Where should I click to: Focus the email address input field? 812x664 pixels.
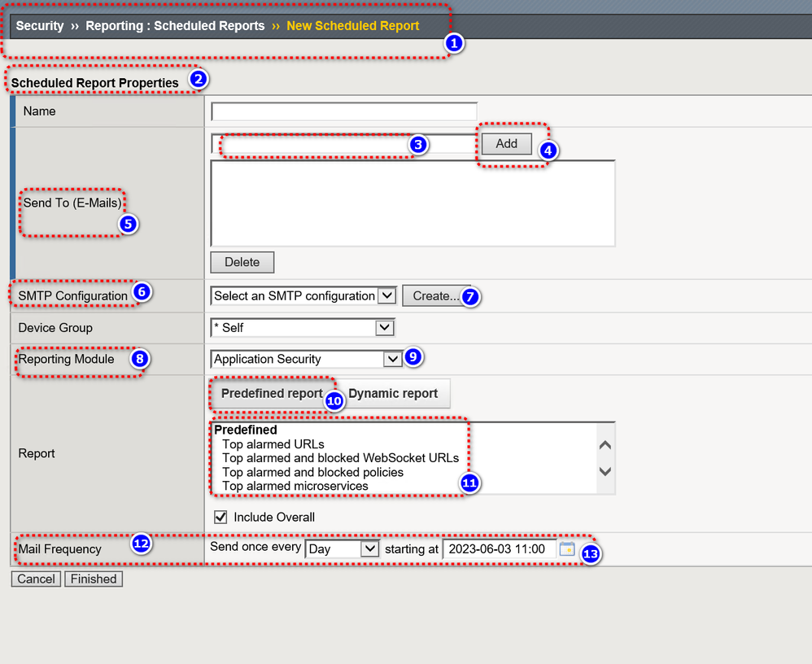[x=344, y=143]
